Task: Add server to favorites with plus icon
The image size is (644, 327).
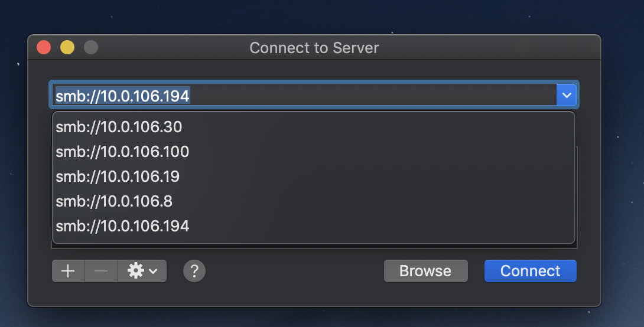Action: (x=68, y=271)
